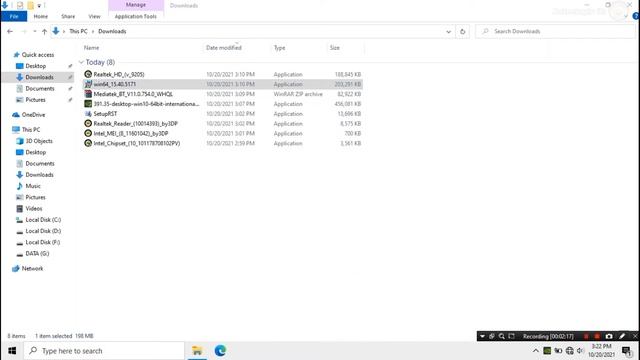The width and height of the screenshot is (640, 360).
Task: Click the recorder pencil annotate icon
Action: click(x=622, y=336)
